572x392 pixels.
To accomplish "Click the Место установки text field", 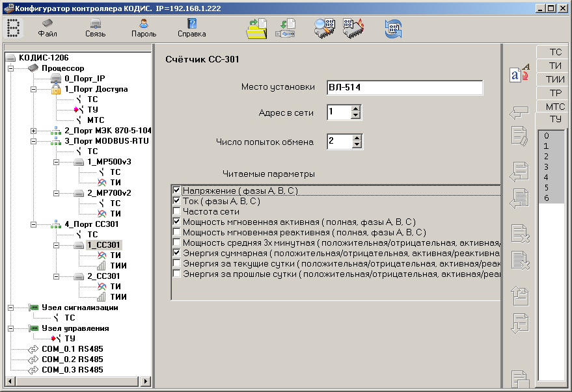I will click(x=405, y=88).
